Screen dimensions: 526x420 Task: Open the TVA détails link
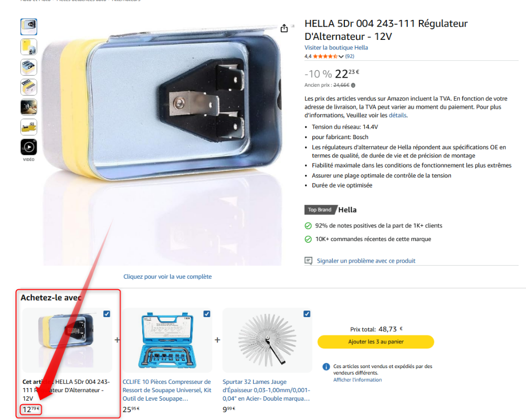coord(397,115)
